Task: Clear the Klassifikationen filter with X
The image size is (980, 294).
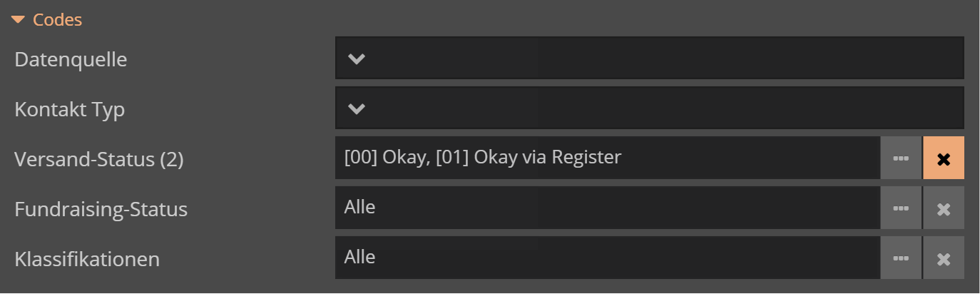Action: tap(944, 258)
